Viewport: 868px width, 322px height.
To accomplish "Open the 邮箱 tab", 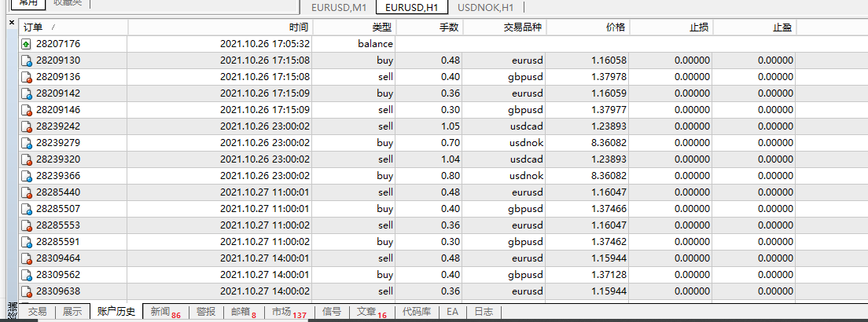I will click(243, 312).
